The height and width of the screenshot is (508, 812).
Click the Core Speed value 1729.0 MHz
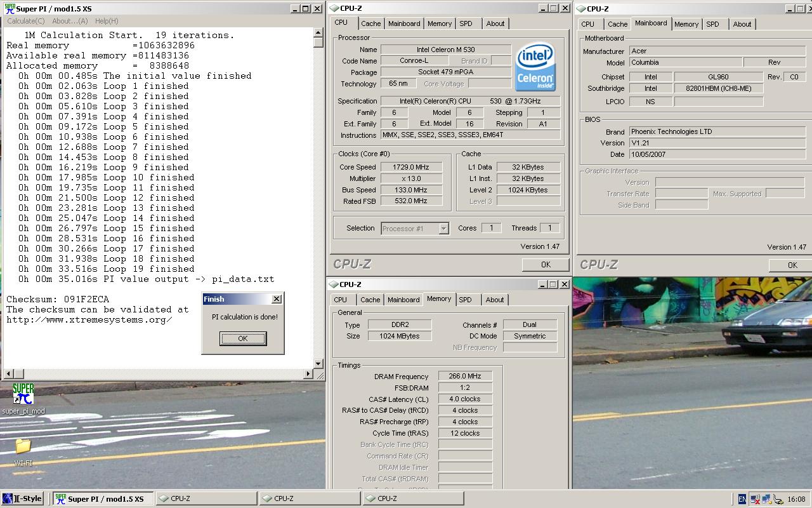coord(411,167)
